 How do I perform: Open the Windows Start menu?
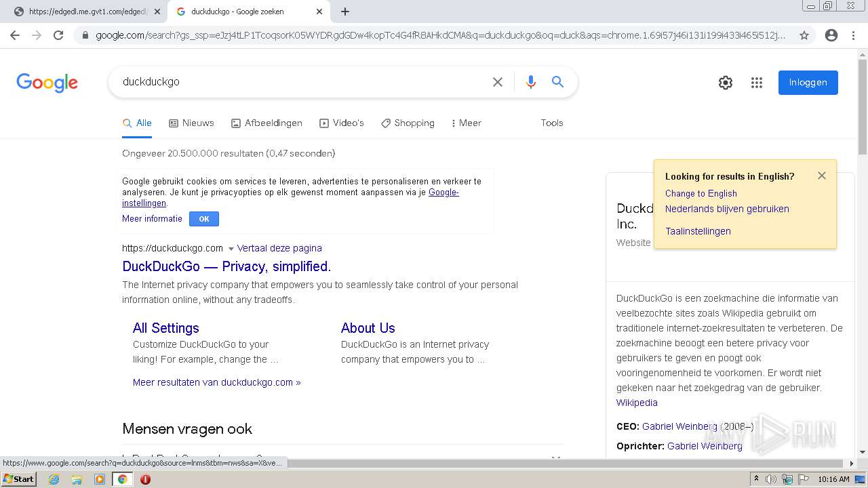18,479
